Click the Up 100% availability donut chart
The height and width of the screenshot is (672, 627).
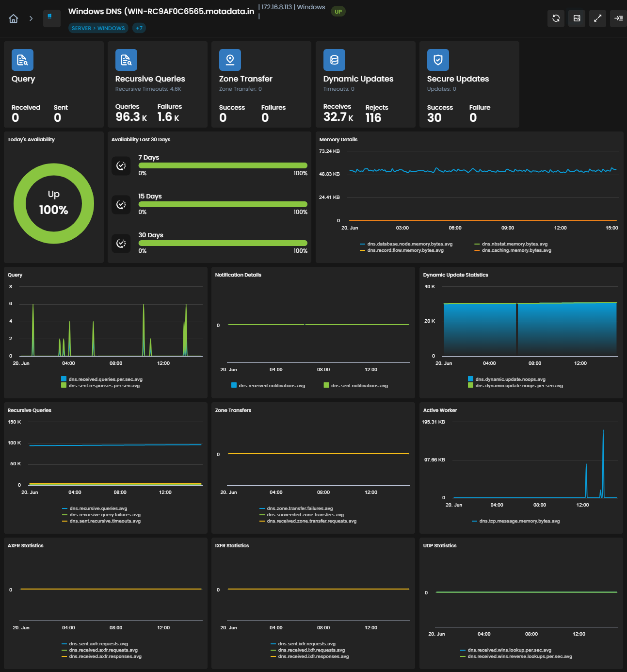pyautogui.click(x=54, y=203)
